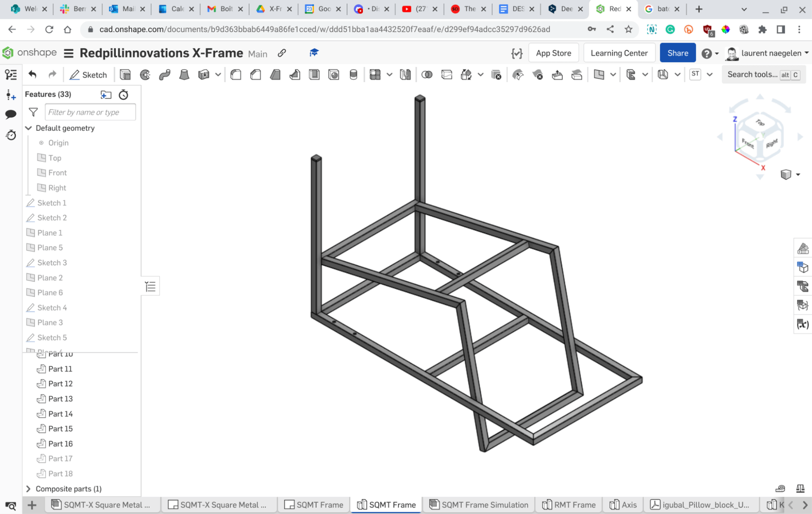Collapse the Default geometry group

28,128
